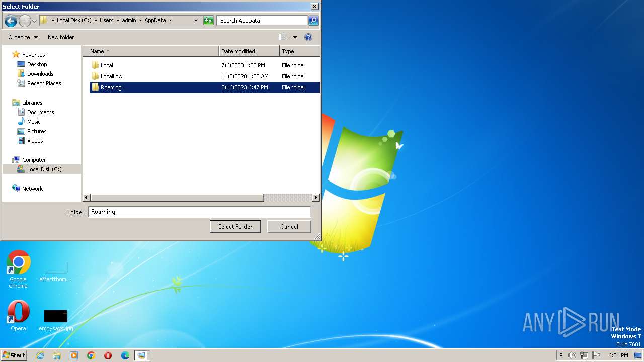Create a folder with New folder
This screenshot has height=362, width=644.
pyautogui.click(x=61, y=37)
